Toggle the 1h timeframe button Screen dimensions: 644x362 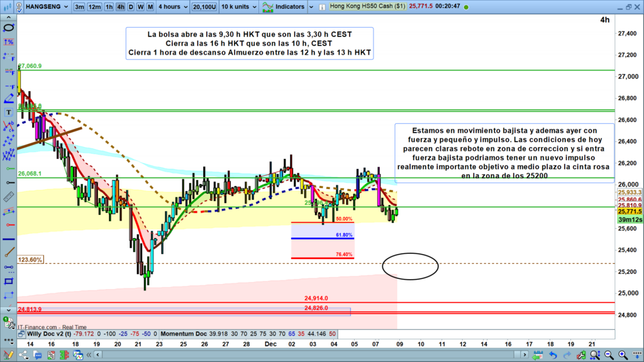point(109,7)
